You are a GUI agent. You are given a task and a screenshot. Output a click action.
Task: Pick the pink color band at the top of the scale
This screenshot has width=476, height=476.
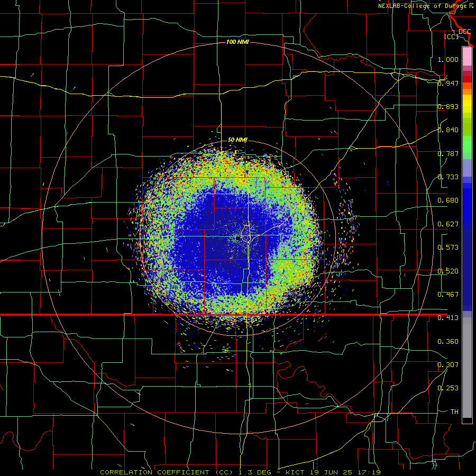467,56
